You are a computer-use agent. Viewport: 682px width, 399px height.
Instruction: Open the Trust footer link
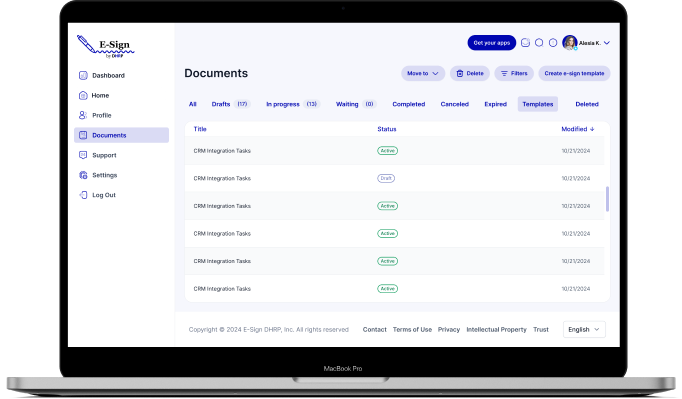[541, 329]
